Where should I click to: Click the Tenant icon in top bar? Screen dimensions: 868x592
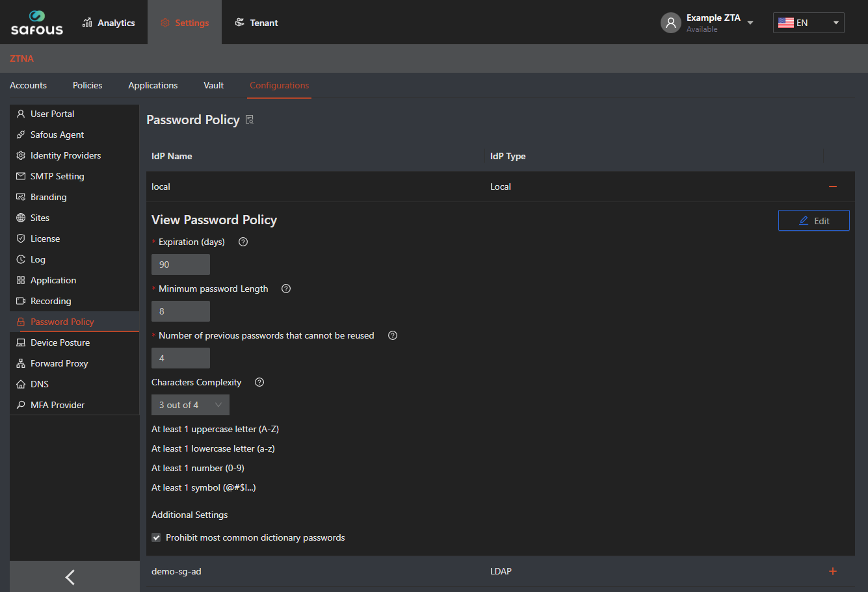[240, 23]
